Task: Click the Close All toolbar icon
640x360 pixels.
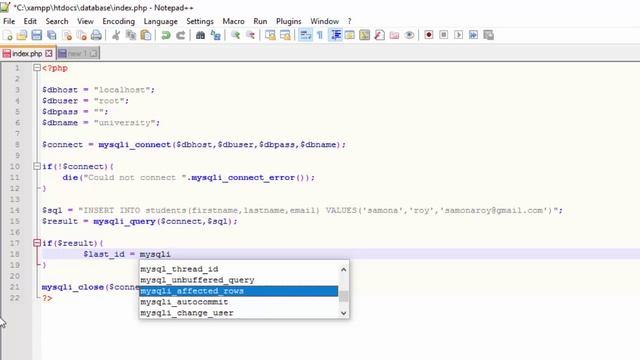Action: tap(82, 35)
